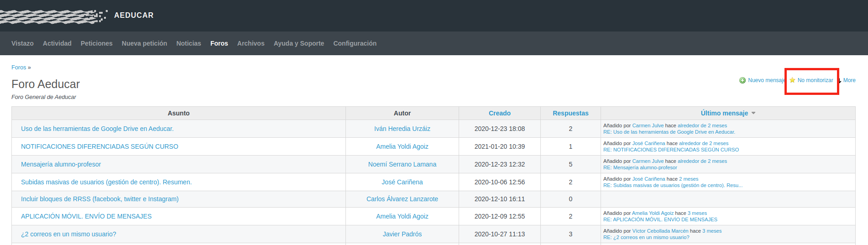Click the yellow star No monitorizar icon
Viewport: 868px width, 245px height.
point(792,80)
